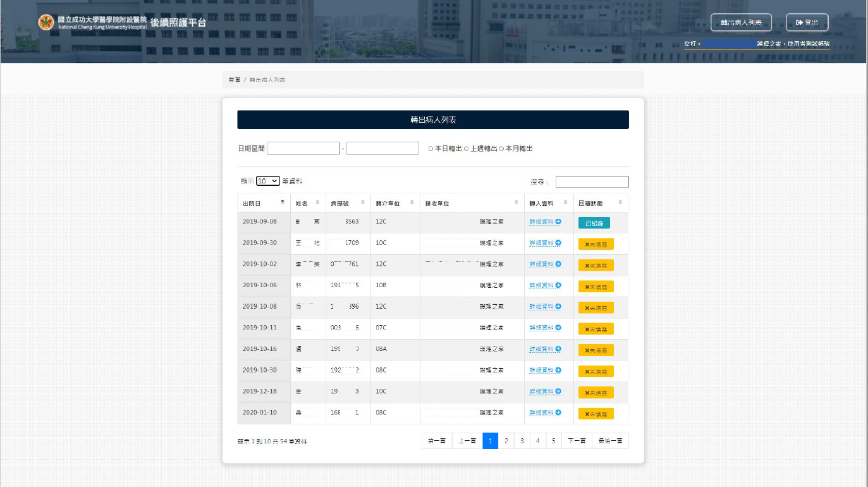Go to 最後一頁 in pagination

(x=611, y=441)
